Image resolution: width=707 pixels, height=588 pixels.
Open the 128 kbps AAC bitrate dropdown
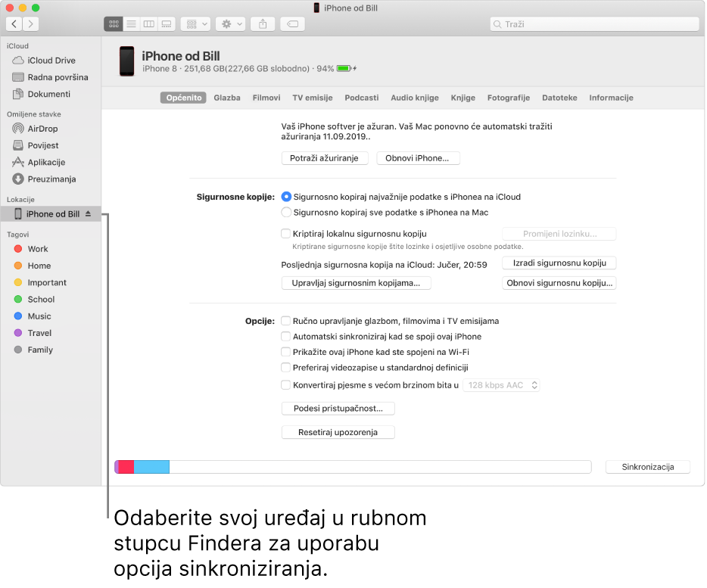click(x=501, y=385)
